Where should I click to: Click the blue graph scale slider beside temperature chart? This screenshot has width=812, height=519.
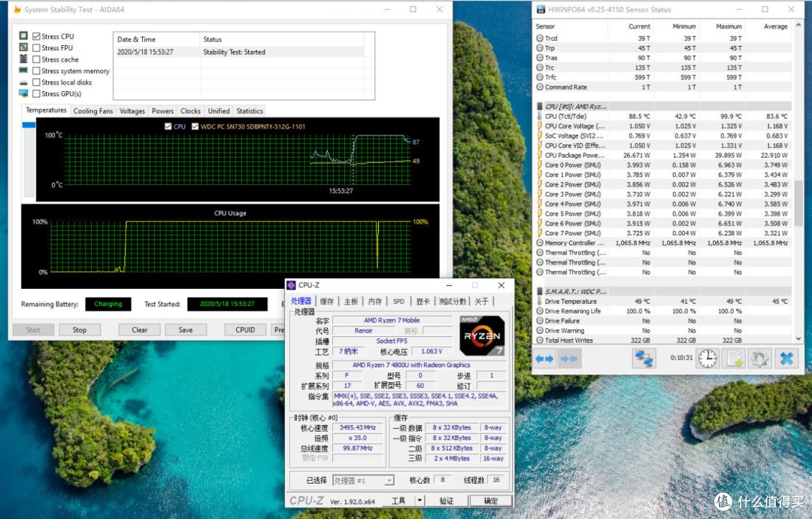point(29,125)
